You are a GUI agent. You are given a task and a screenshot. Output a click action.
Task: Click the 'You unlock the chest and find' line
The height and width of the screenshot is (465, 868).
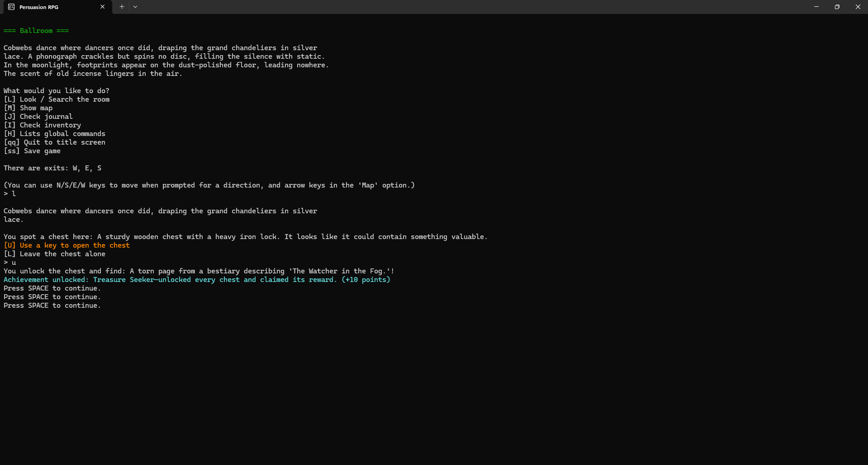coord(199,271)
